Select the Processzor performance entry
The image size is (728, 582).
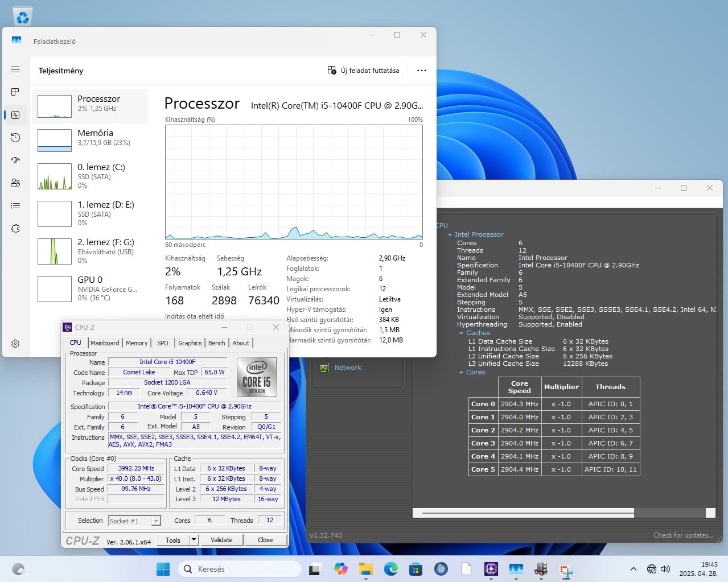[90, 106]
